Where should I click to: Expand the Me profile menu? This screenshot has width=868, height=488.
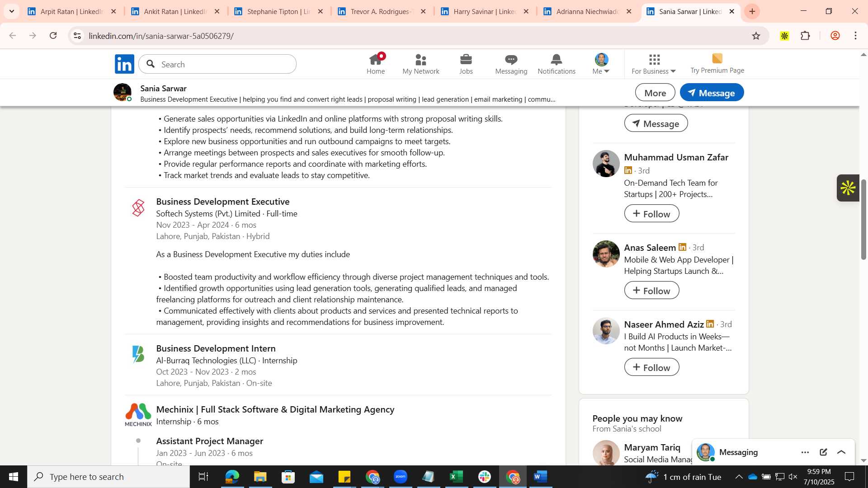601,64
